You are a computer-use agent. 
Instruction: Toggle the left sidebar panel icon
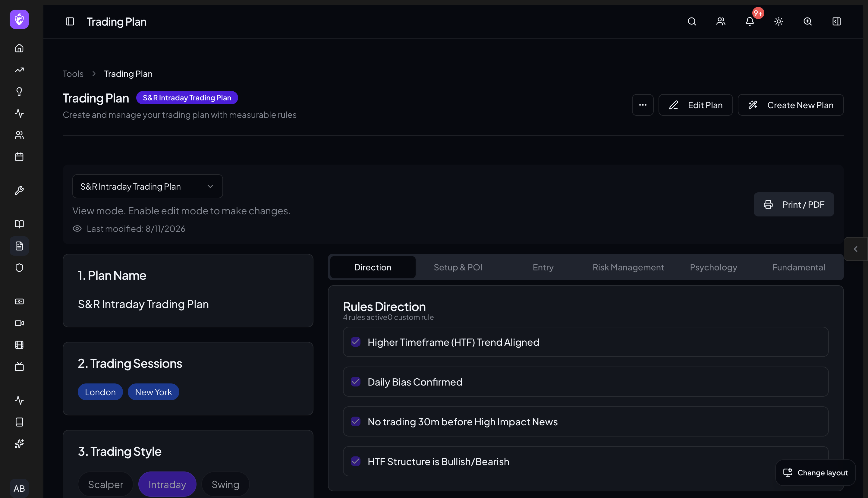click(70, 21)
